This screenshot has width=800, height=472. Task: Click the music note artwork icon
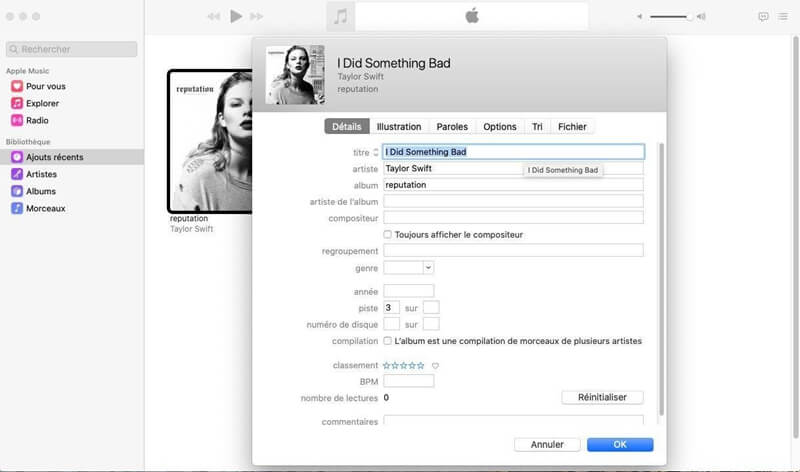click(x=340, y=16)
